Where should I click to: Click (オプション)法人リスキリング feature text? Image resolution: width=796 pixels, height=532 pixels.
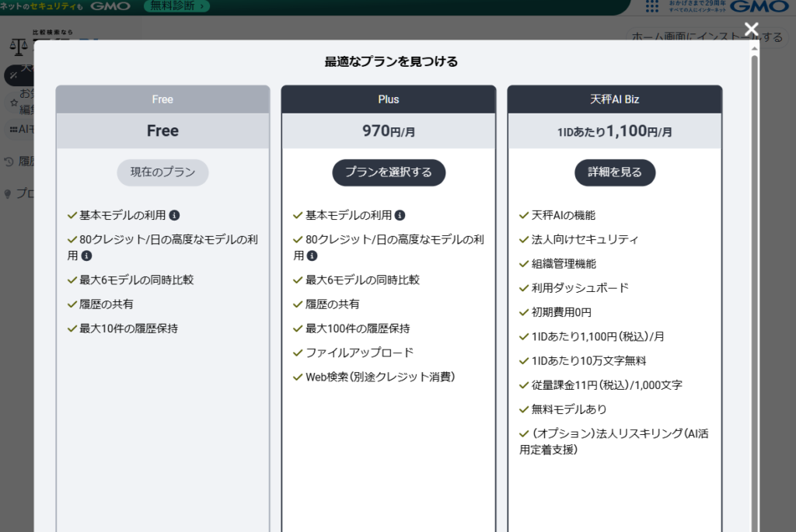pyautogui.click(x=614, y=442)
